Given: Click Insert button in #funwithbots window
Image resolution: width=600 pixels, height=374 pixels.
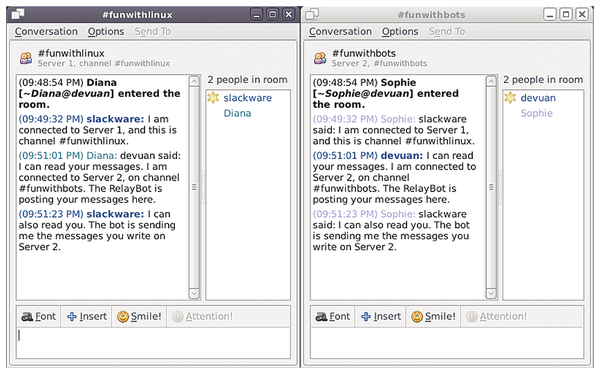Looking at the screenshot, I should pyautogui.click(x=381, y=317).
